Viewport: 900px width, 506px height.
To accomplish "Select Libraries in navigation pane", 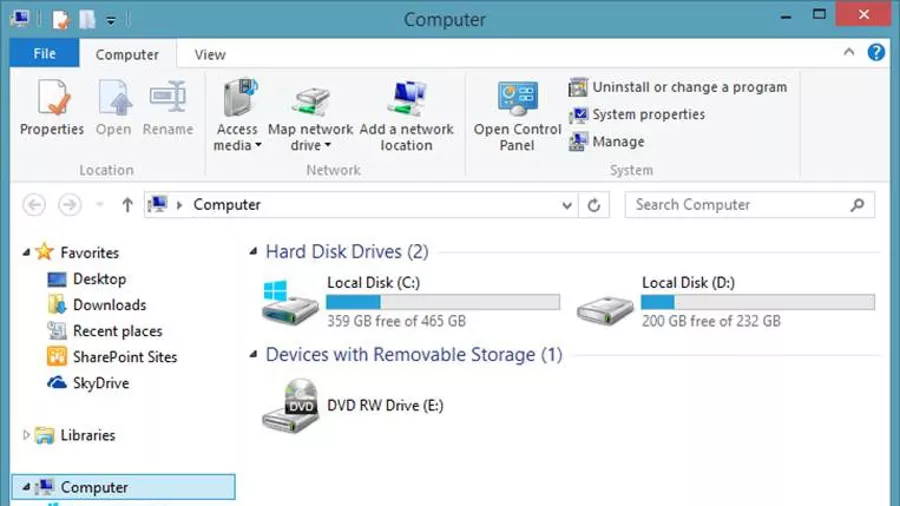I will point(88,435).
